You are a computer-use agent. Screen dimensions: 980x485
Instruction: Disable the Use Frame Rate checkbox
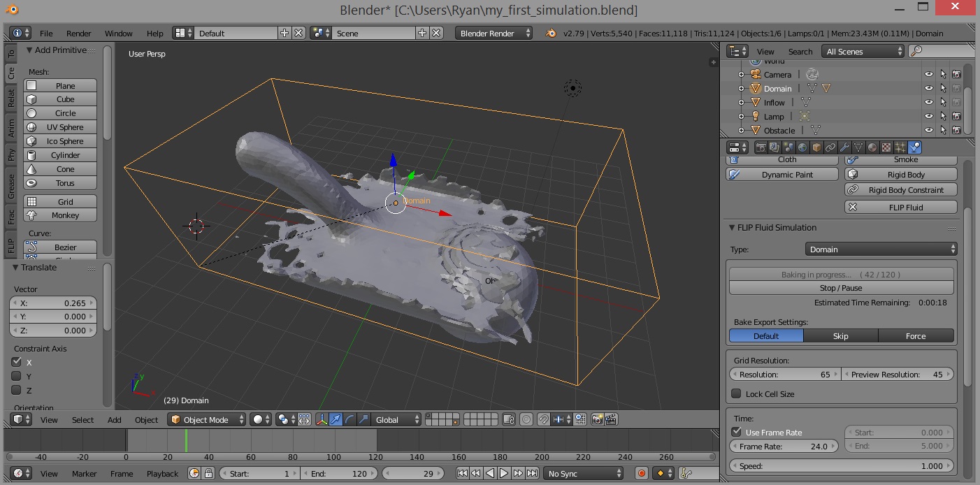click(x=737, y=432)
